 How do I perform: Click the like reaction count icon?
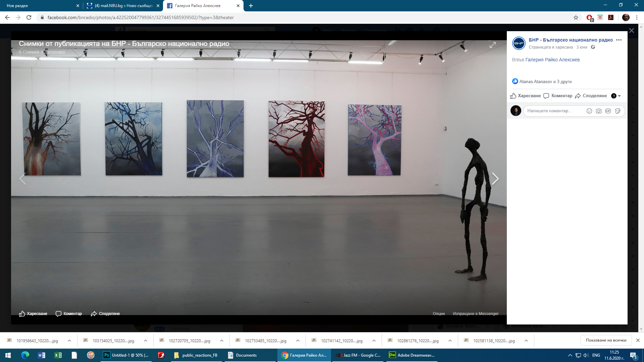pos(515,81)
